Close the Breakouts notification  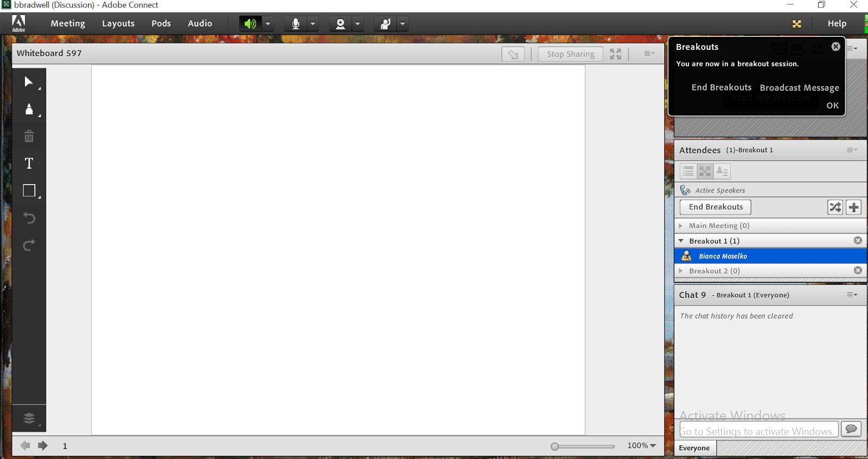(836, 47)
